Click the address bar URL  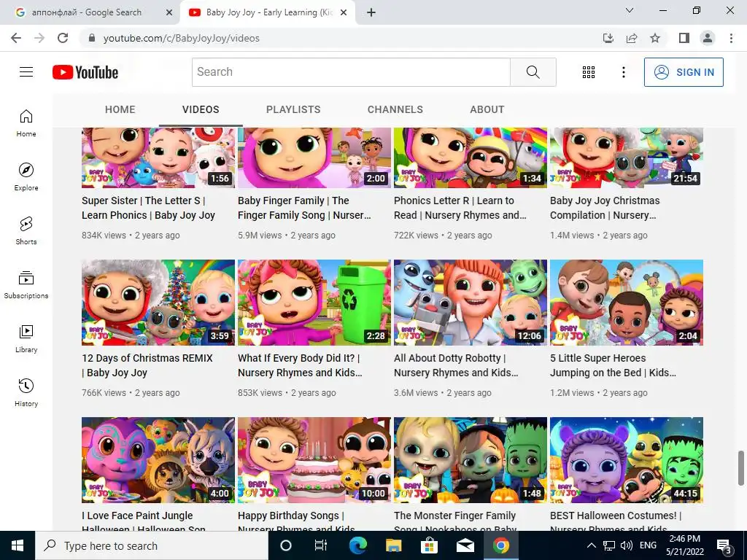click(x=181, y=38)
